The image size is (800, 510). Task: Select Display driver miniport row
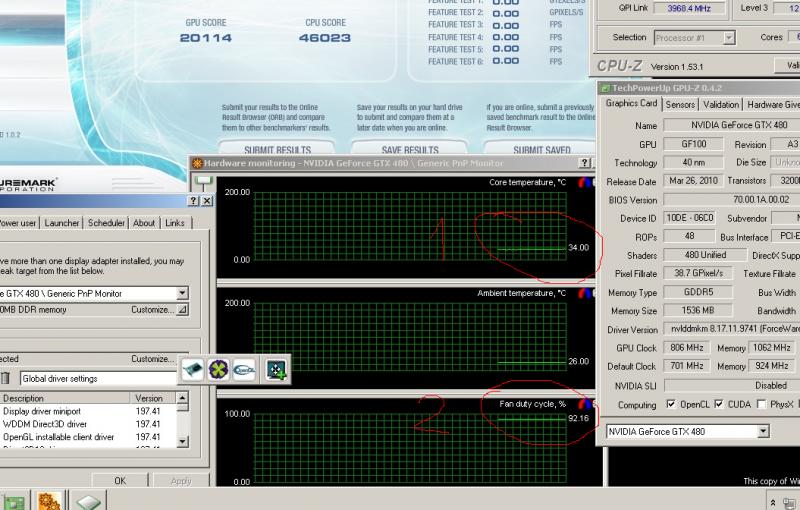tap(88, 411)
